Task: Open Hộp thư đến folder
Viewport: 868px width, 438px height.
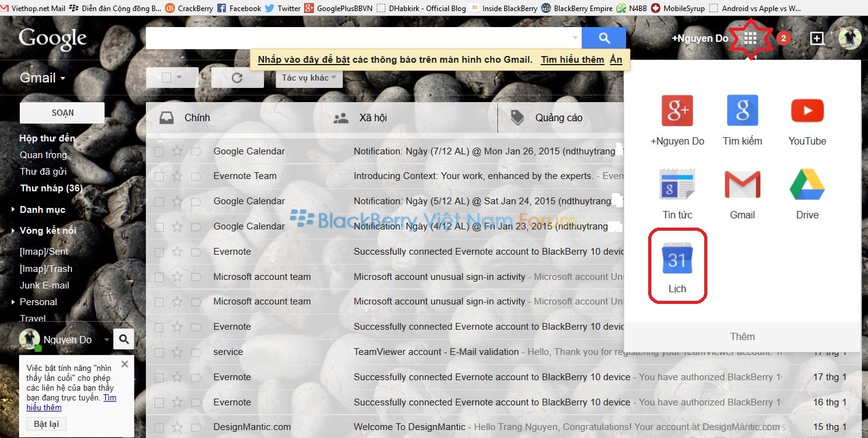Action: (x=47, y=138)
